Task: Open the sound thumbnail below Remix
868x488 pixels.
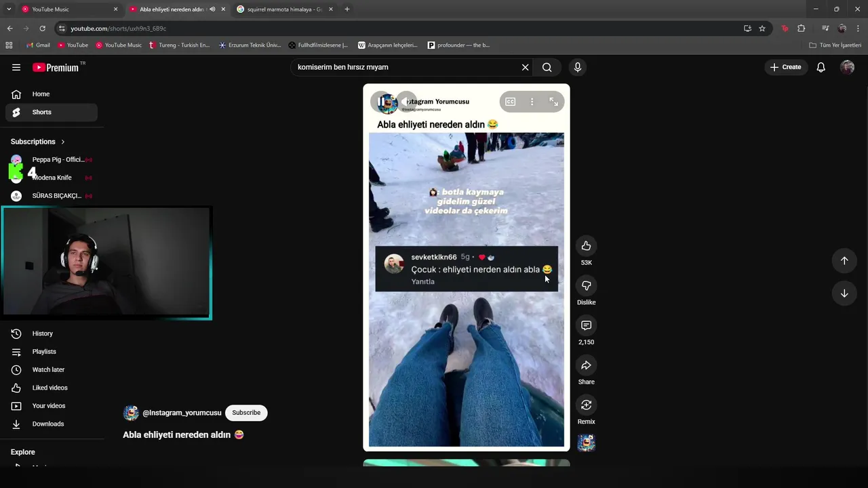Action: pos(587,443)
